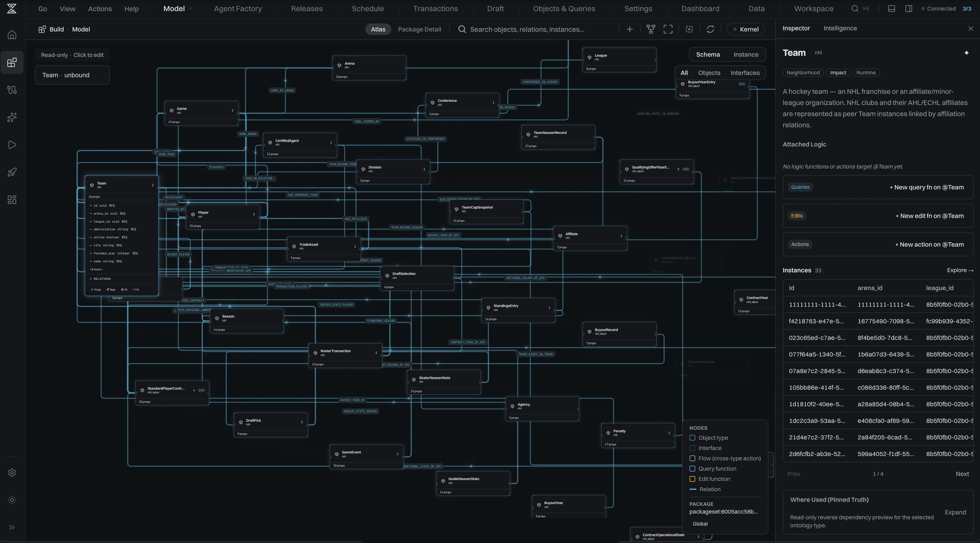Expand the Where Used (Pinned Truth) section
The image size is (980, 543).
coord(955,512)
